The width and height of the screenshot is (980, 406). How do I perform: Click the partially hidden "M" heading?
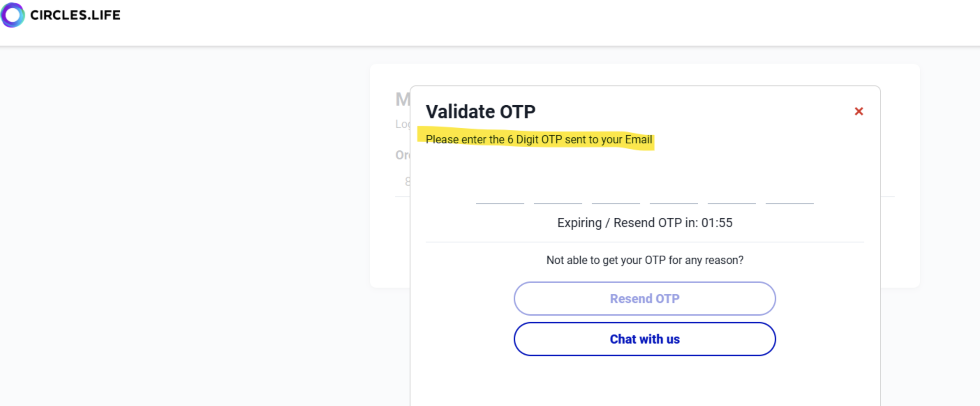click(x=402, y=100)
